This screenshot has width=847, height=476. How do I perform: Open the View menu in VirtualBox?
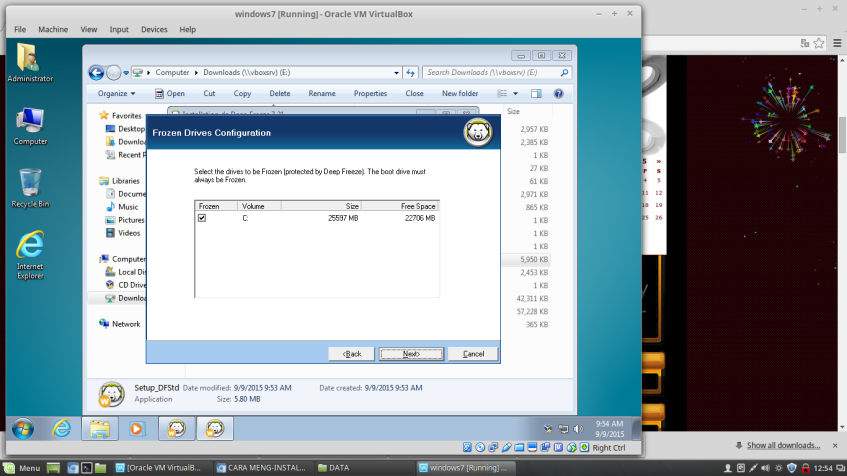tap(89, 29)
